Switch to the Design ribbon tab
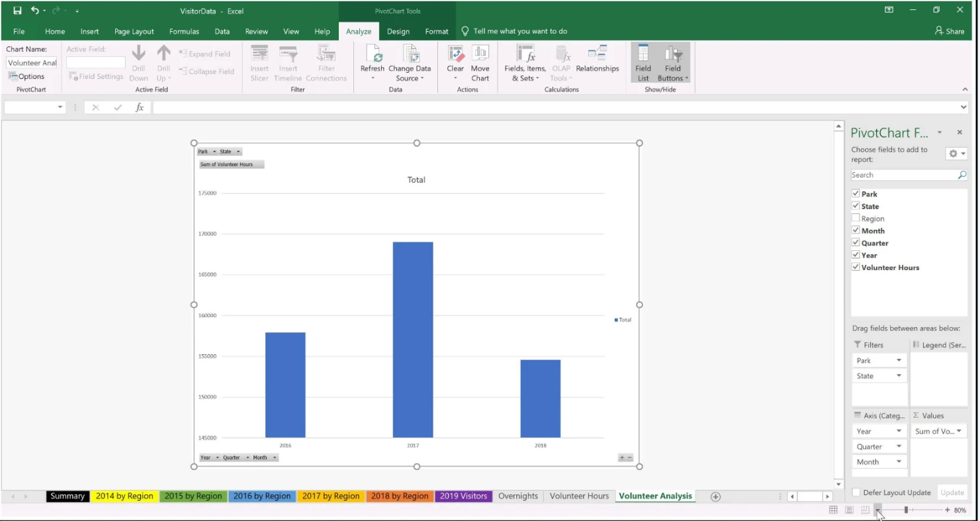Screen dimensions: 980x521 [x=398, y=31]
